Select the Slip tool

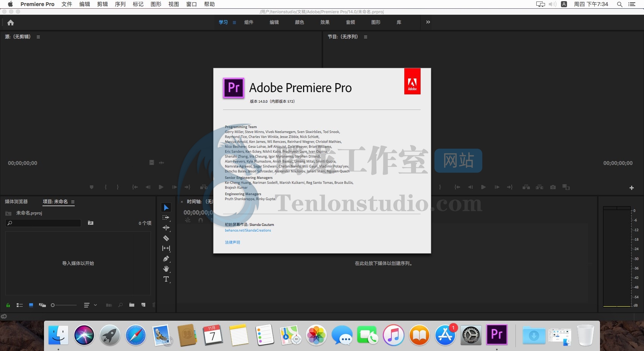point(166,248)
